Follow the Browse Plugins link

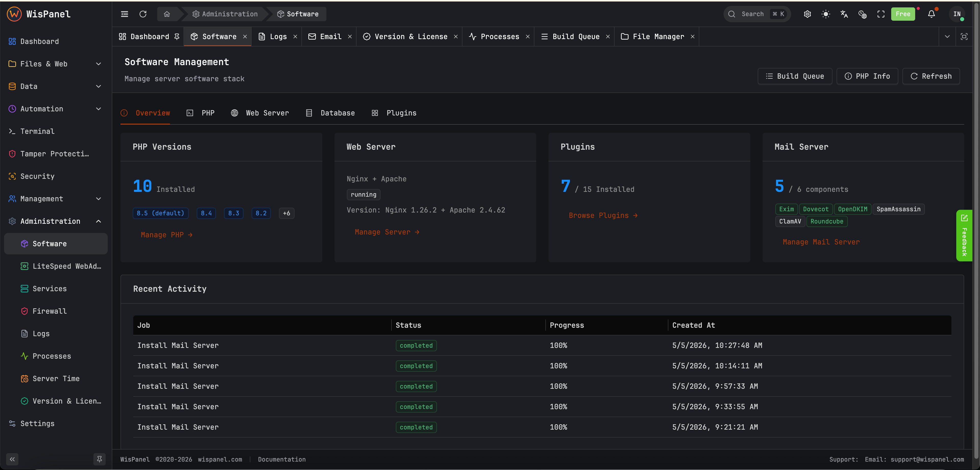click(x=603, y=215)
